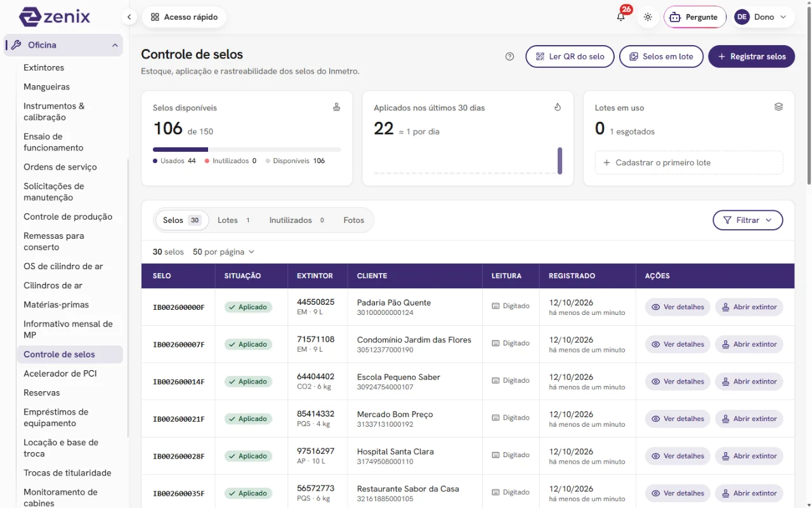812x508 pixels.
Task: Click Ver detalhes for seal IB002600000F
Action: click(678, 307)
